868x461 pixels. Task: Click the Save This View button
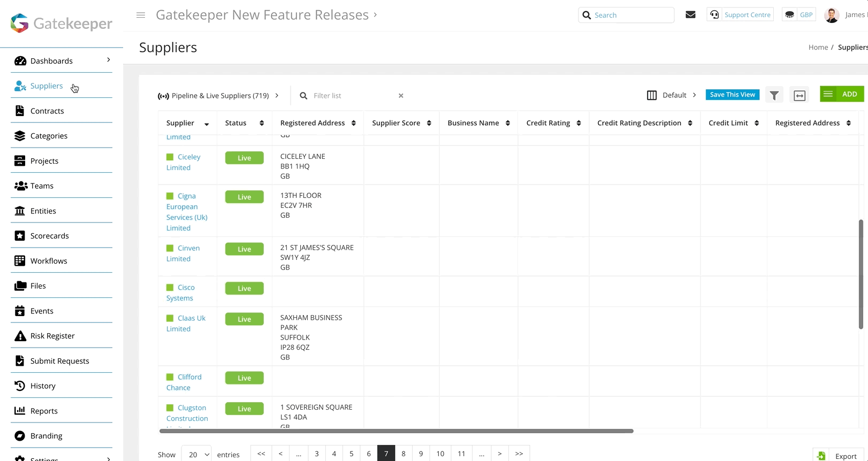pyautogui.click(x=733, y=95)
